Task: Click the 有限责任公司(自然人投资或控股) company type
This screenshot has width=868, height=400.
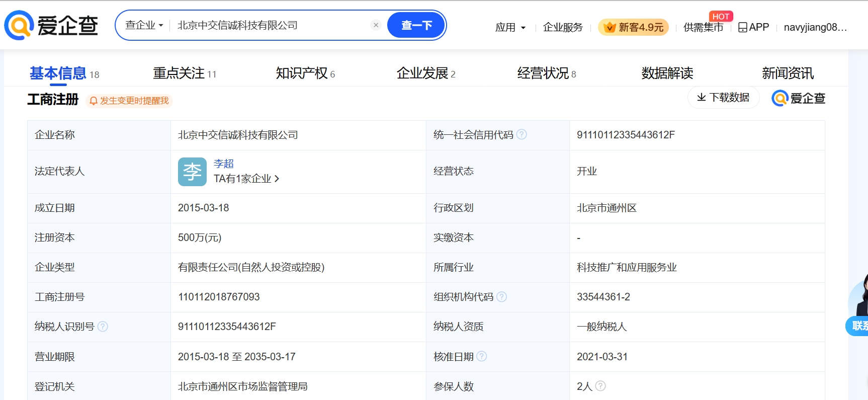Action: click(251, 267)
